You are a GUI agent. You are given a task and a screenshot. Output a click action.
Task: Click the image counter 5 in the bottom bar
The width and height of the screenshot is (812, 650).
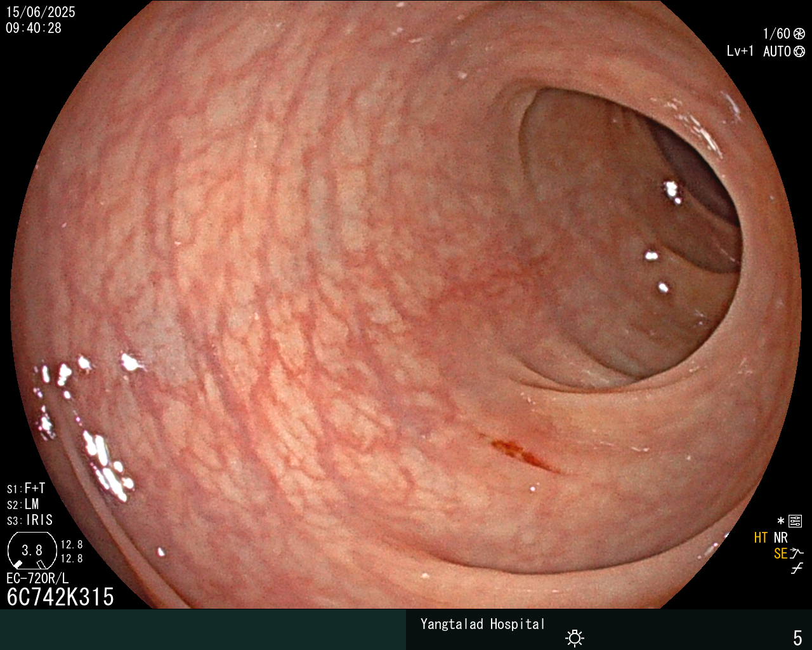[798, 637]
